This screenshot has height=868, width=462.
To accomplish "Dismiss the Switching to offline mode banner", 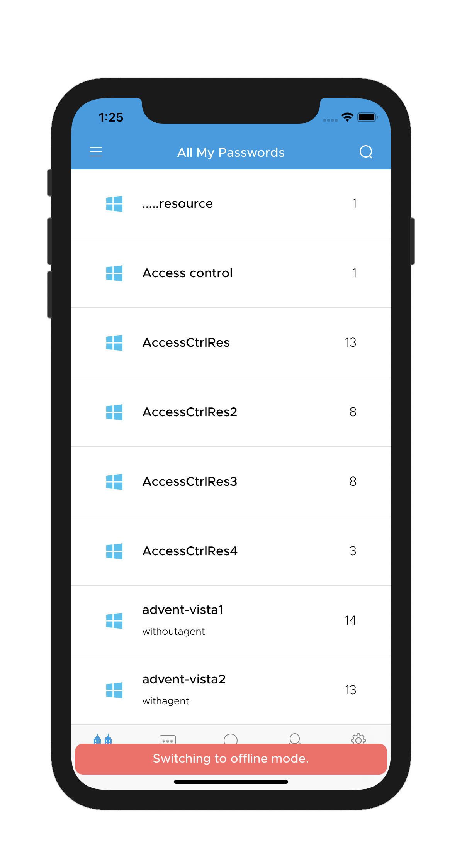I will (231, 758).
